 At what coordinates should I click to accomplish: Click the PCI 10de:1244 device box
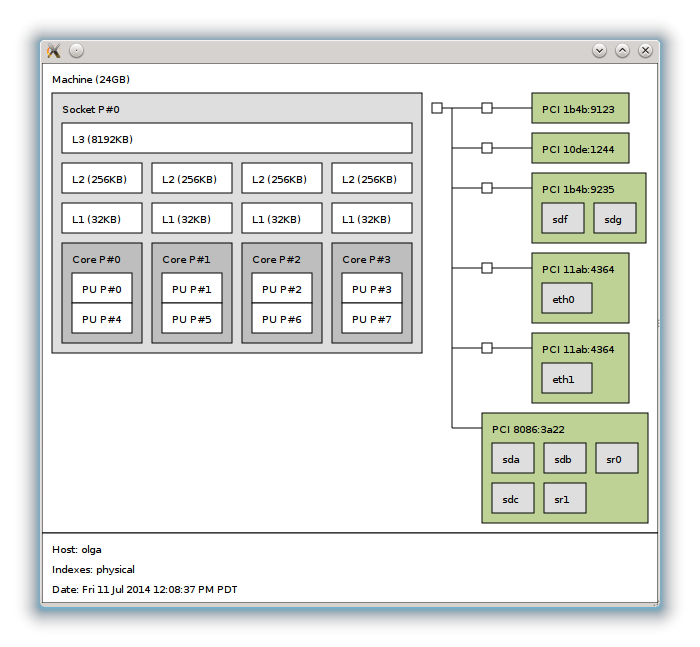pos(580,149)
